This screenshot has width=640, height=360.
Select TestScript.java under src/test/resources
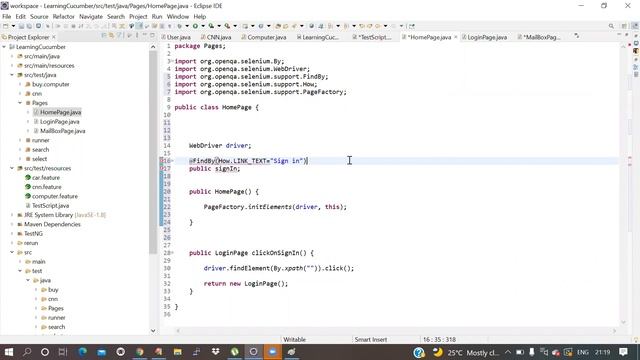pyautogui.click(x=50, y=206)
